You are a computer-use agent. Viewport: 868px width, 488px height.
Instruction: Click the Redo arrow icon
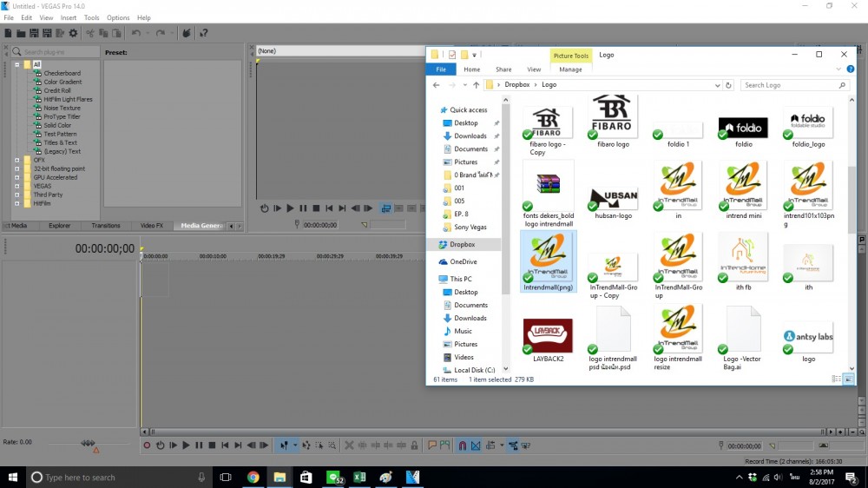point(160,33)
